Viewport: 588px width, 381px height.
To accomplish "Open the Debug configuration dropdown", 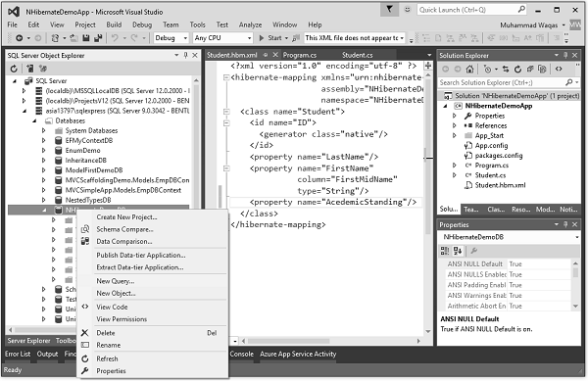I will pyautogui.click(x=171, y=38).
